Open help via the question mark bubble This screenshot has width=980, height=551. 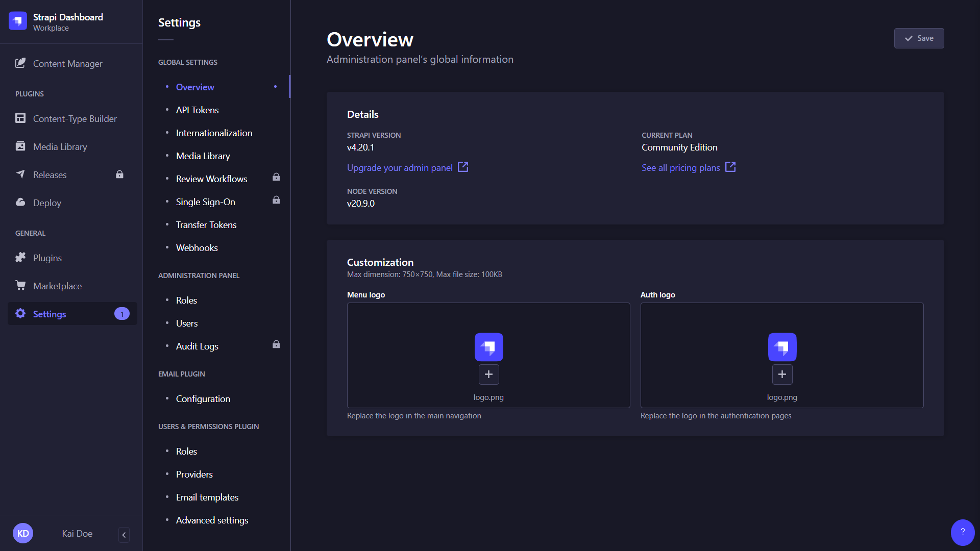962,532
